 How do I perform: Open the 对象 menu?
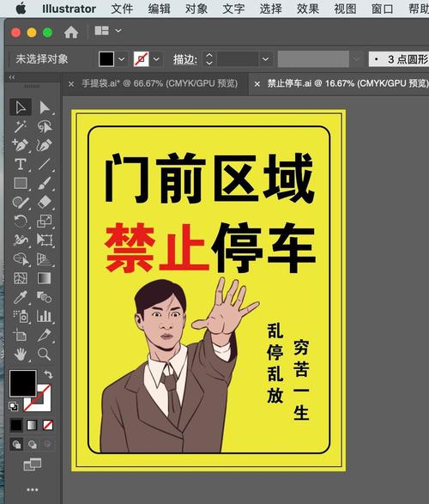coord(196,9)
